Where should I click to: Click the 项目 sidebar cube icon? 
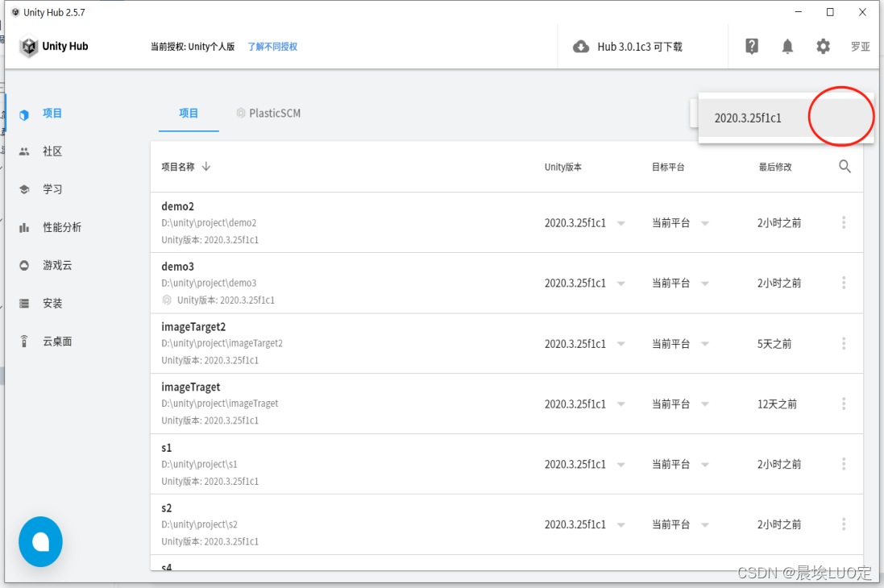(23, 114)
